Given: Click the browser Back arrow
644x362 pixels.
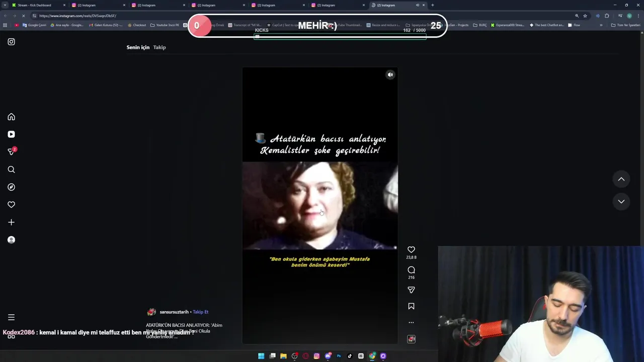Looking at the screenshot, I should tap(5, 16).
